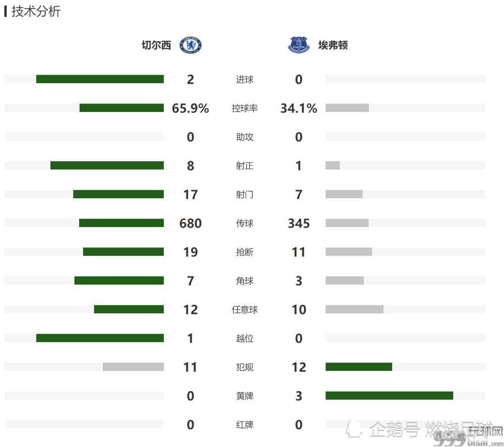Select the 传球 passes stat label

click(244, 224)
